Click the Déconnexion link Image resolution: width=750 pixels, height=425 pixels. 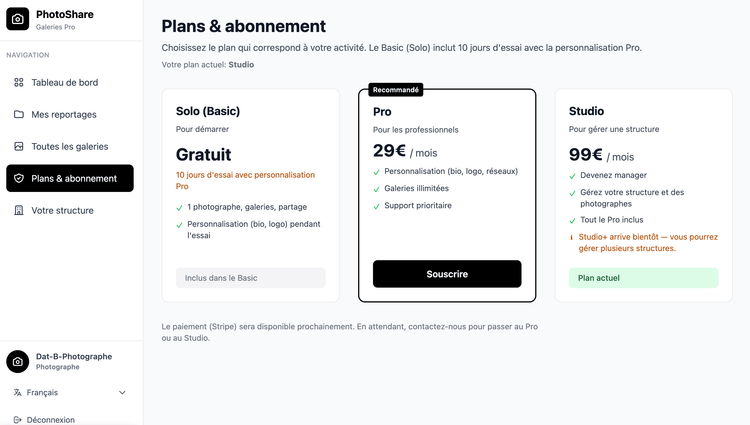point(51,420)
